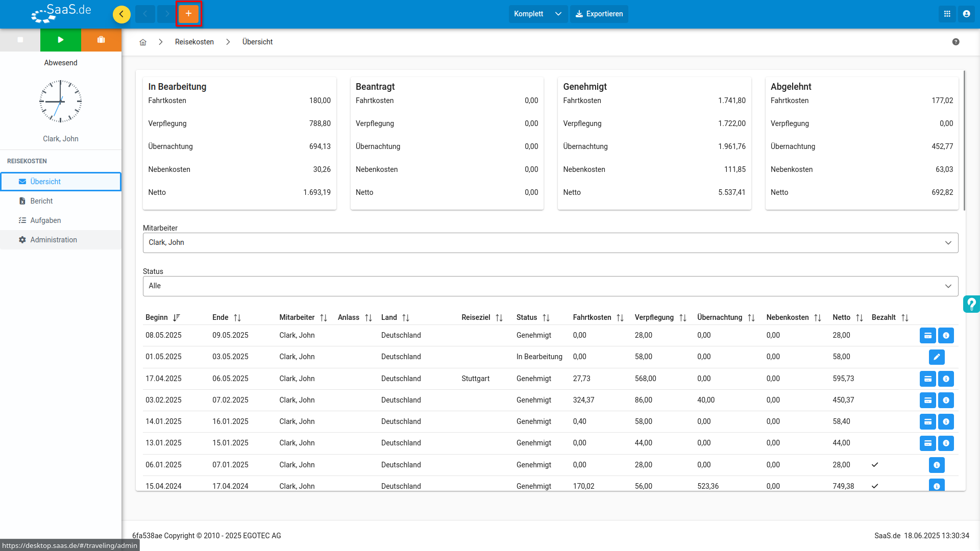This screenshot has width=980, height=551.
Task: Collapse sidebar with yellow back arrow
Action: tap(121, 14)
